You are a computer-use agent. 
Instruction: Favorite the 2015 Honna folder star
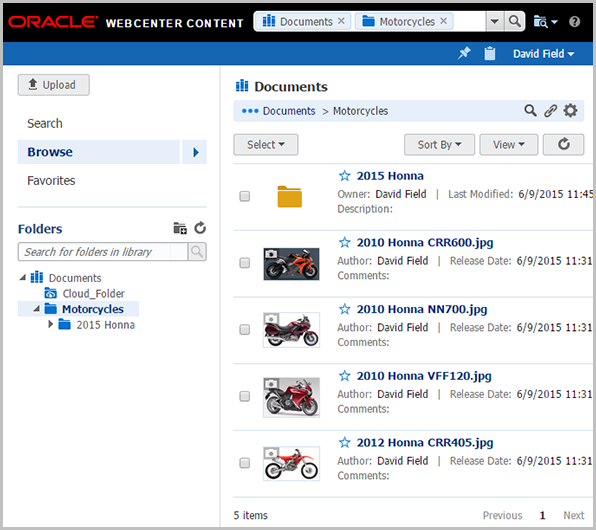[x=344, y=176]
